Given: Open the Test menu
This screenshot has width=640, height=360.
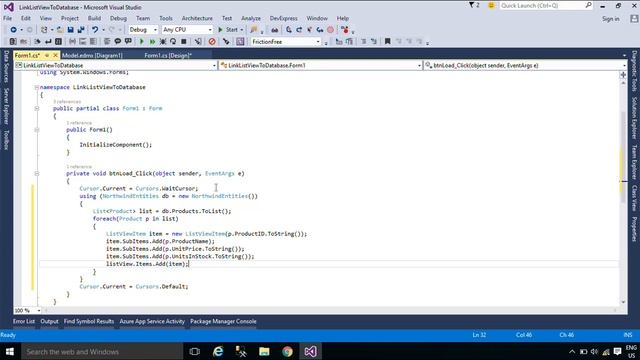Looking at the screenshot, I should [227, 18].
